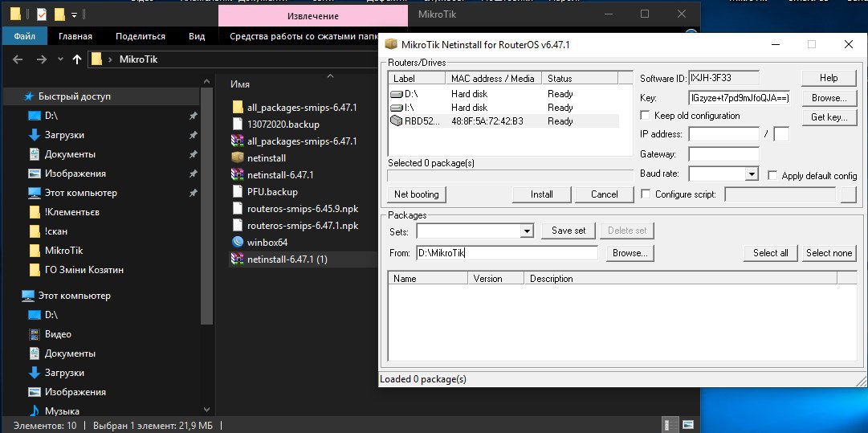The image size is (868, 433).
Task: Click the Save set button
Action: 568,231
